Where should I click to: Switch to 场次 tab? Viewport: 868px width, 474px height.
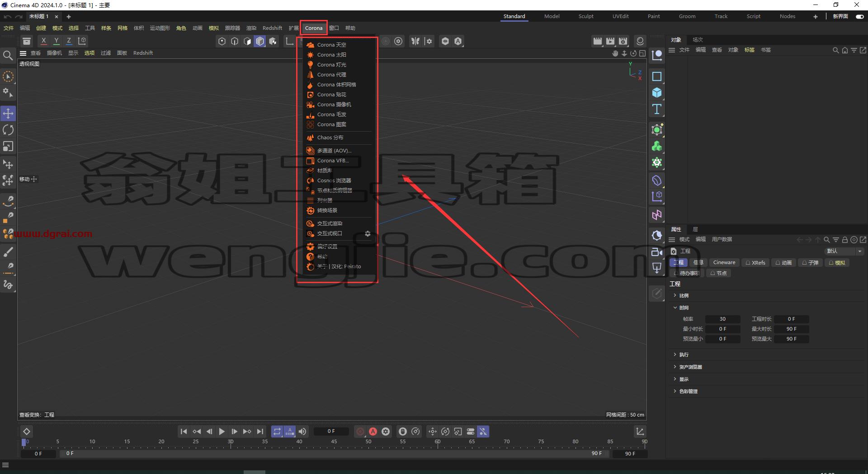click(x=698, y=40)
